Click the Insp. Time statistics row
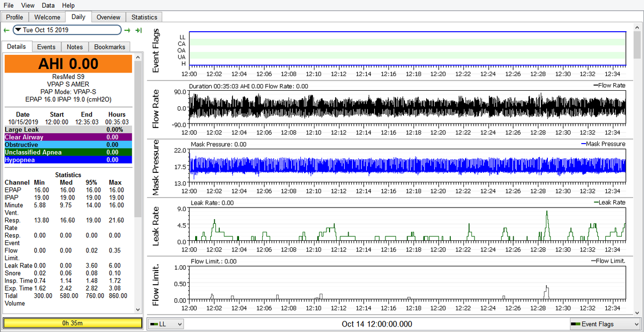Image resolution: width=644 pixels, height=332 pixels. click(68, 281)
